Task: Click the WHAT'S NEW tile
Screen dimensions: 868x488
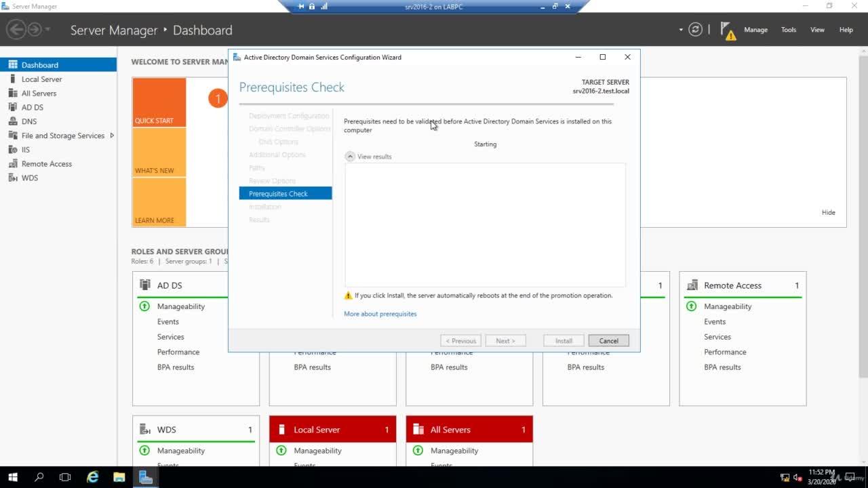Action: tap(159, 152)
